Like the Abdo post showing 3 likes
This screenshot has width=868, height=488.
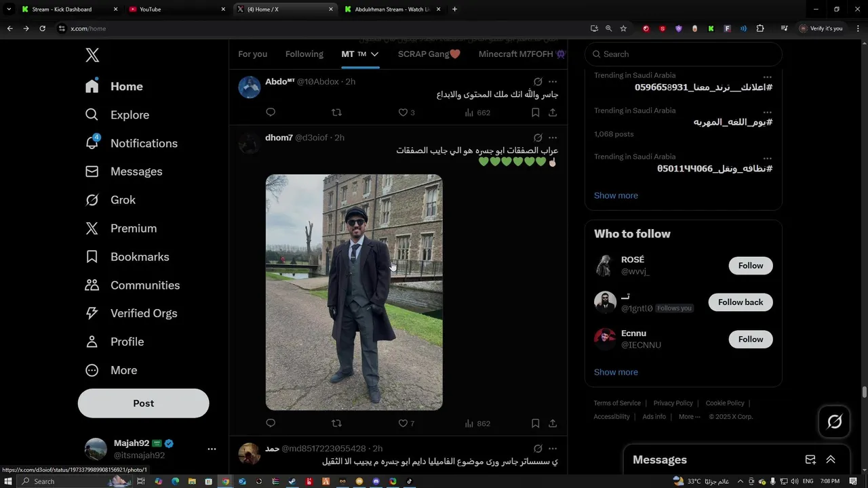[x=406, y=113]
